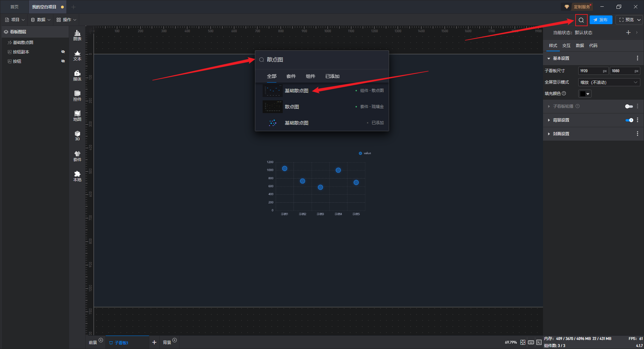Screen dimensions: 644x349
Task: Select 基础散点图 layer in layer list
Action: 35,43
